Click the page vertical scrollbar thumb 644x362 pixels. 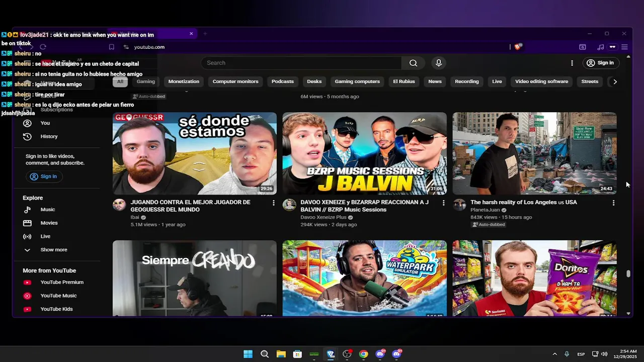tap(628, 274)
